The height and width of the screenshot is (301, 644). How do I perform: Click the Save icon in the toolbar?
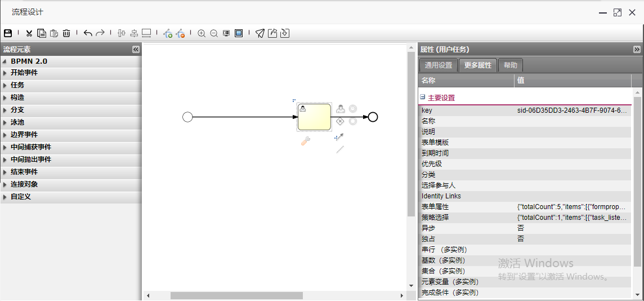point(8,33)
